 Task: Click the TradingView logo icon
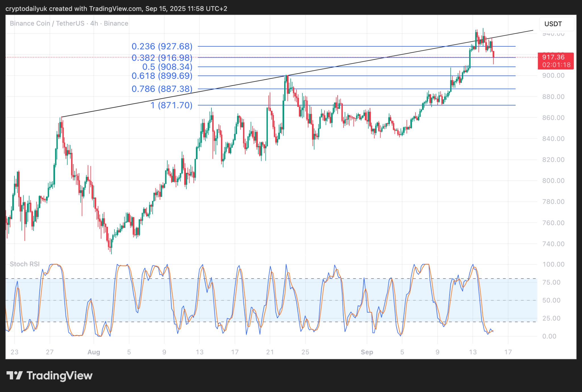pyautogui.click(x=14, y=376)
